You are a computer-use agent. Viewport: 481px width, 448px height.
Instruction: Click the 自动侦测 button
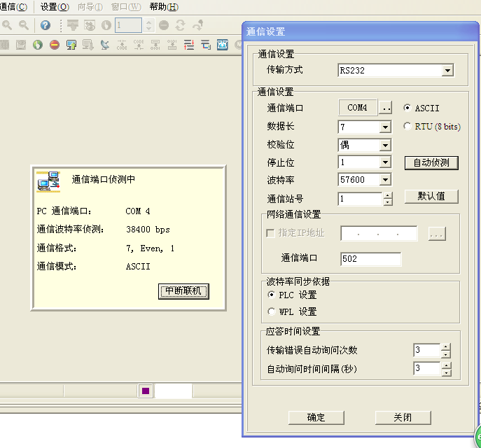pos(431,163)
